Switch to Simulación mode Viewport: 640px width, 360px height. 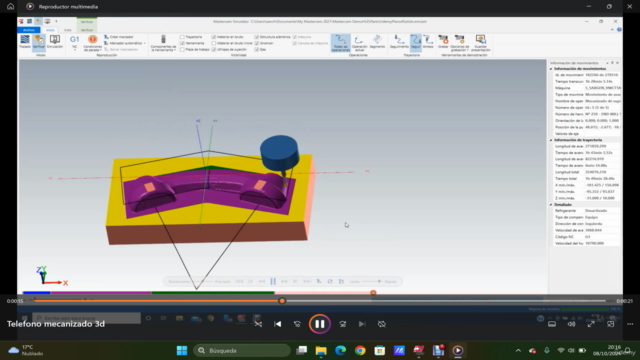(x=55, y=42)
